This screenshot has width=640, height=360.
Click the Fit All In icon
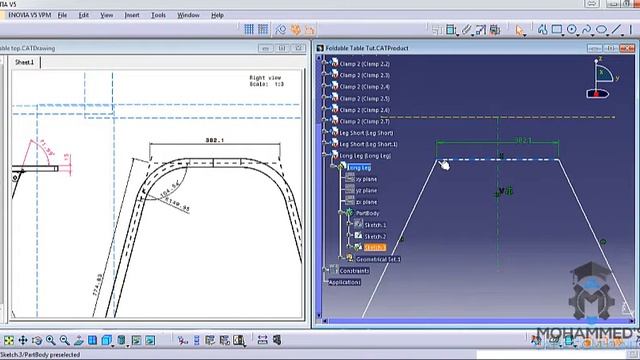9,340
